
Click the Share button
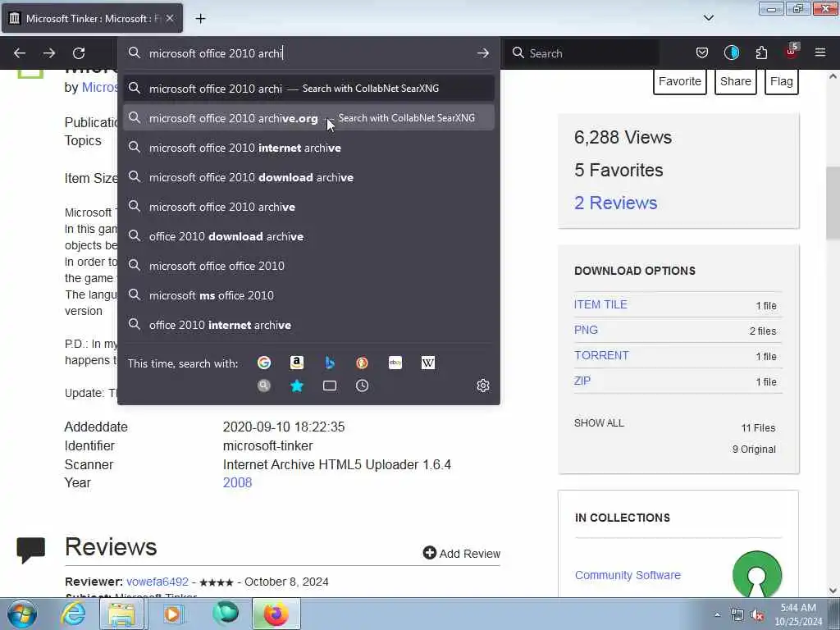[x=736, y=81]
